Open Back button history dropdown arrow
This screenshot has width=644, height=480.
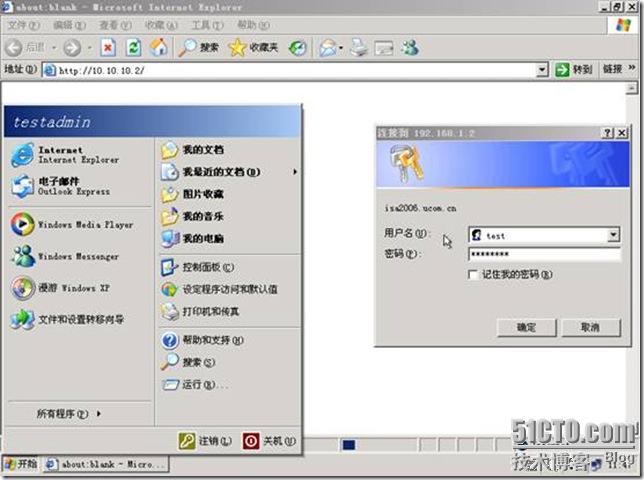54,48
